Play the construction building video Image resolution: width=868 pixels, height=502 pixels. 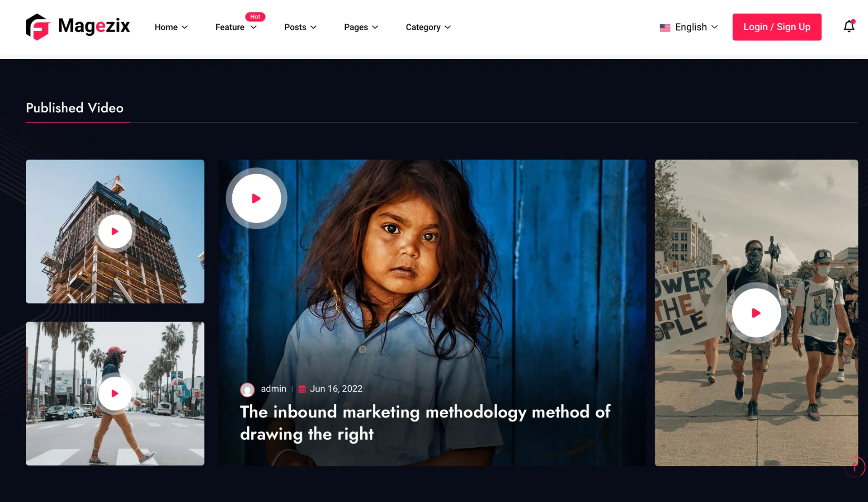click(x=115, y=231)
